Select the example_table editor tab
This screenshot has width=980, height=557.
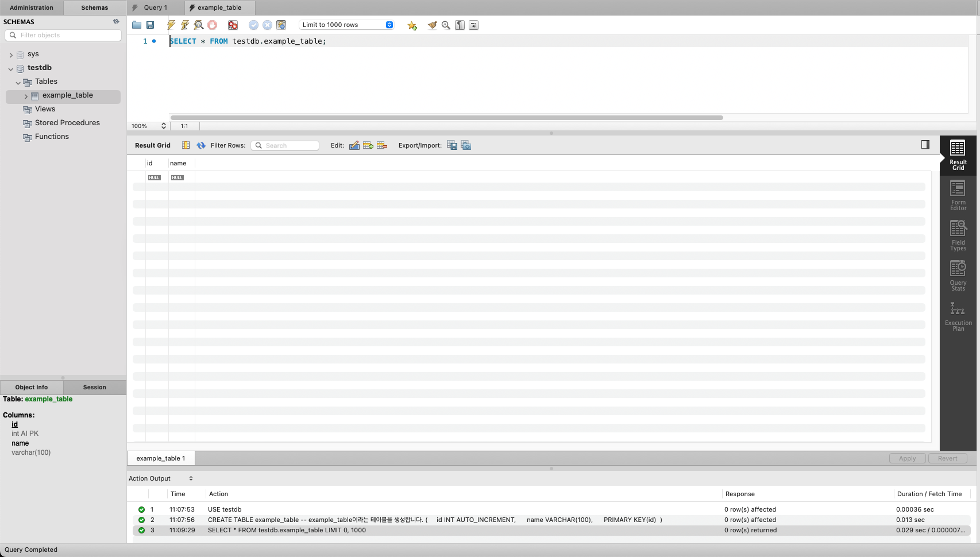pos(219,7)
